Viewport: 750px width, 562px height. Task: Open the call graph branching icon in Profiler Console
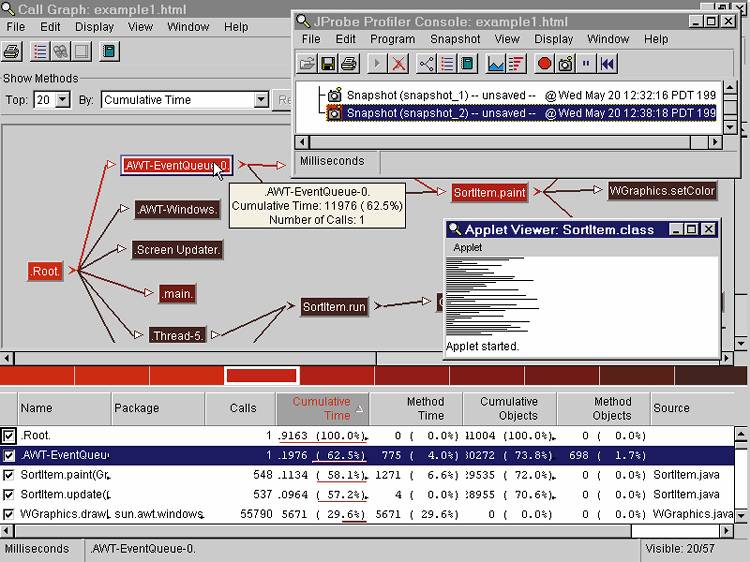coord(426,64)
